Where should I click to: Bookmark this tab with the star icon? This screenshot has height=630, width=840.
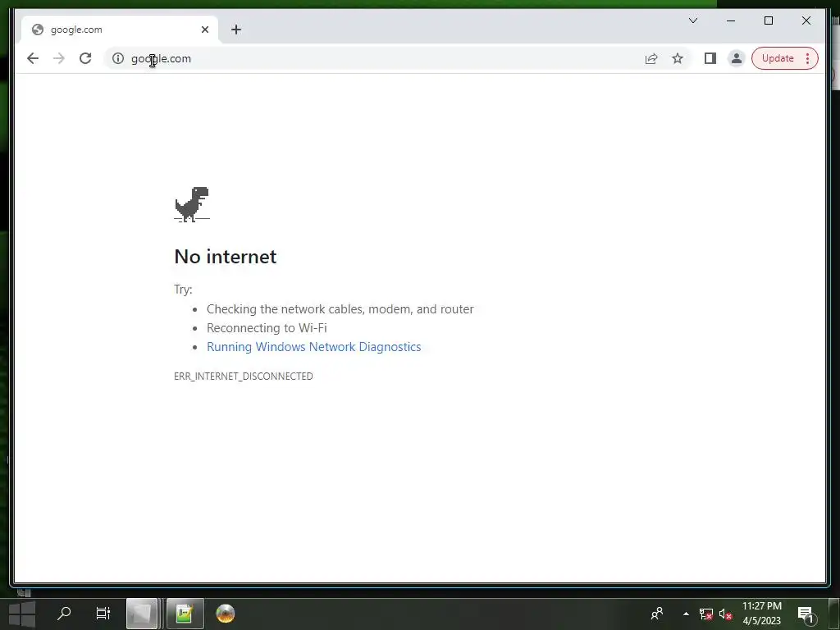(x=678, y=58)
